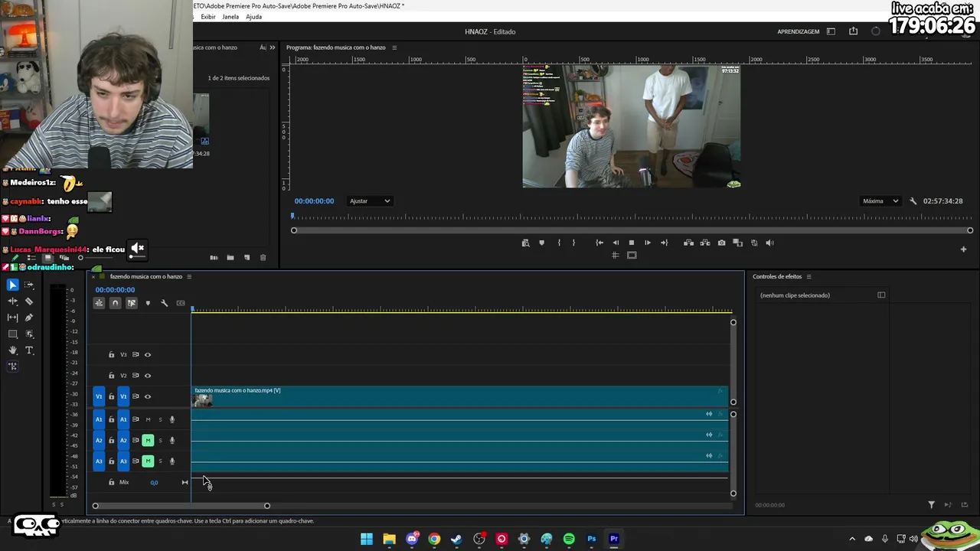Select the Hand tool
This screenshot has width=980, height=551.
[13, 350]
